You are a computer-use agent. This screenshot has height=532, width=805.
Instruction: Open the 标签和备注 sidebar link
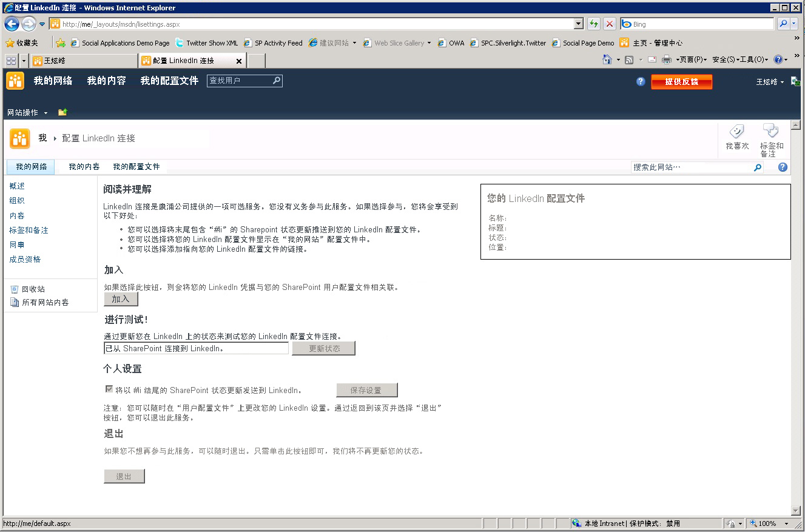[x=29, y=230]
